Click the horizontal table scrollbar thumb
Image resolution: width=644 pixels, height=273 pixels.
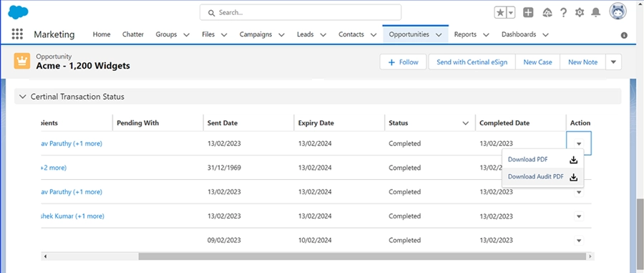361,256
